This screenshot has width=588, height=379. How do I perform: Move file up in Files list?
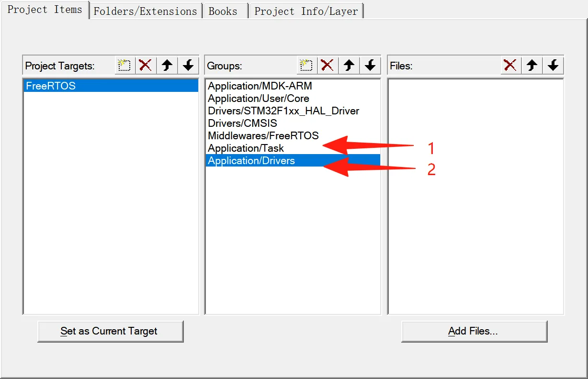532,66
